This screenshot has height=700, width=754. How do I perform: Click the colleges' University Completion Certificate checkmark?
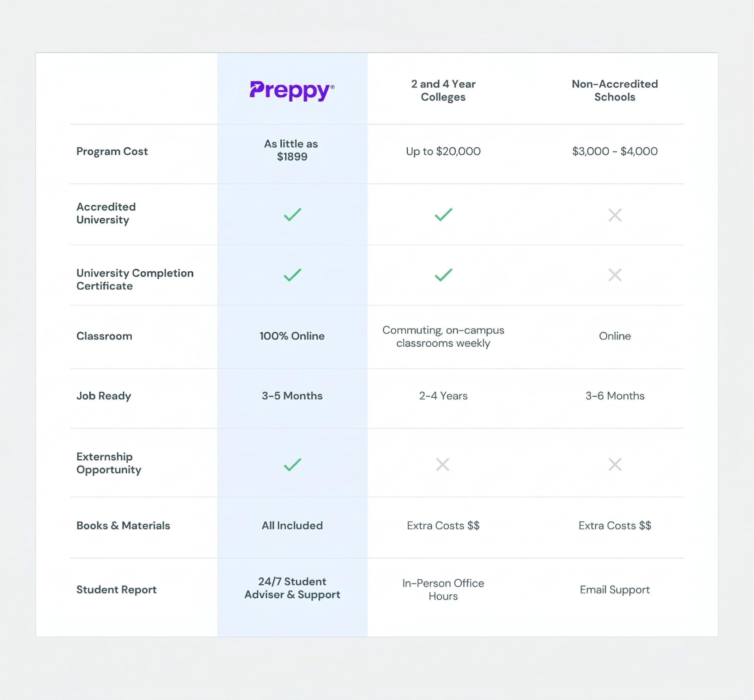click(x=443, y=275)
